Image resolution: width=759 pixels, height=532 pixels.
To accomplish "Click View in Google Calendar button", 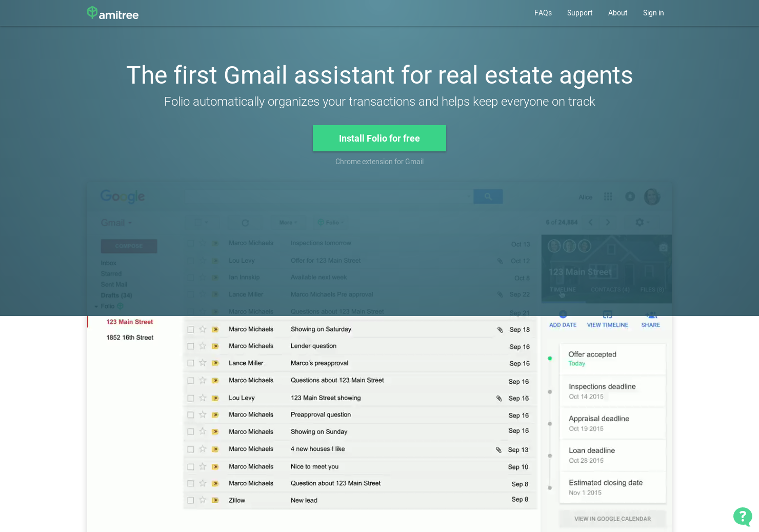I will coord(612,519).
